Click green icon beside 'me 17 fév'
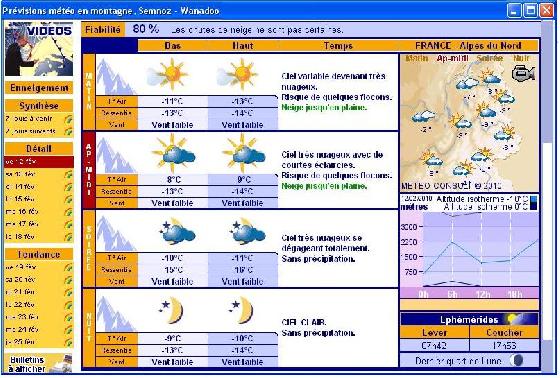 click(68, 224)
